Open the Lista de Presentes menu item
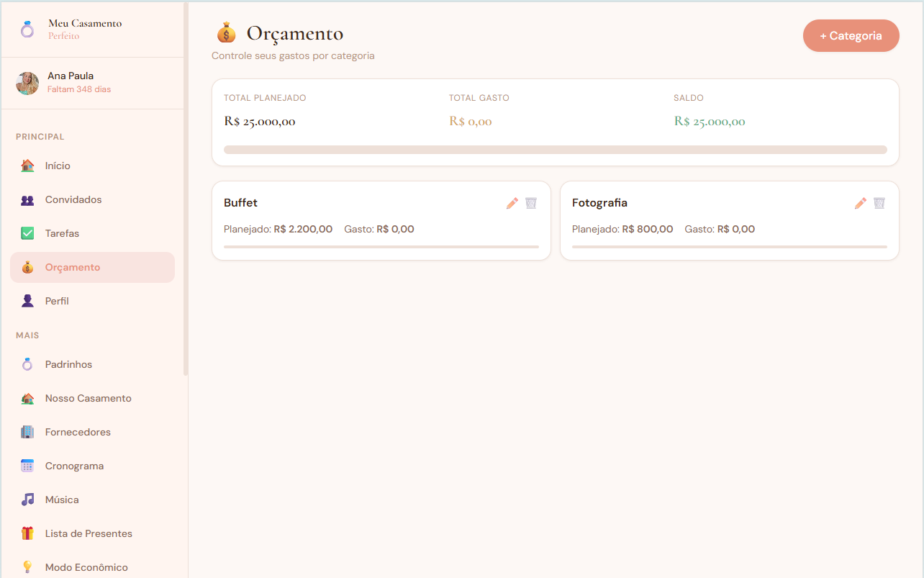This screenshot has width=924, height=578. point(92,533)
